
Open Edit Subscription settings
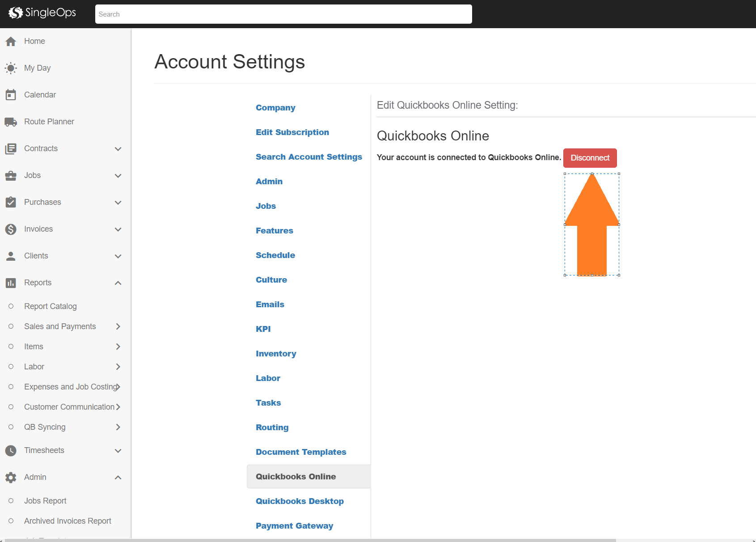pos(292,132)
